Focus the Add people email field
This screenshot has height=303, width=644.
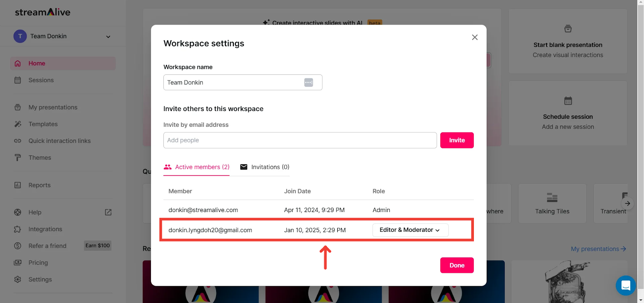pos(300,140)
